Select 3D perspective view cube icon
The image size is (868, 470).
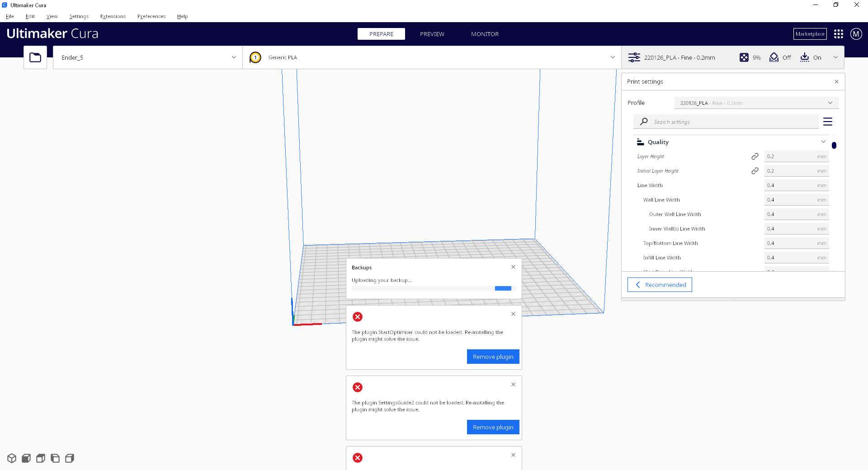12,458
